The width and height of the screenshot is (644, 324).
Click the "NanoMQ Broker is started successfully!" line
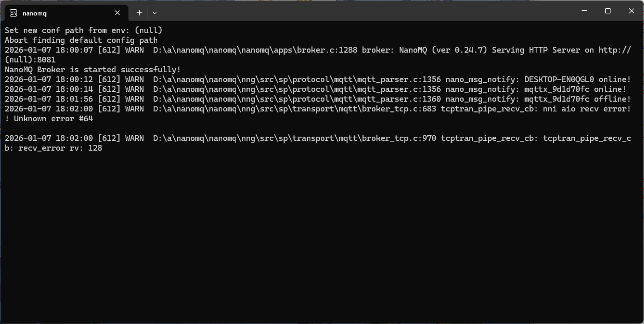(x=93, y=70)
